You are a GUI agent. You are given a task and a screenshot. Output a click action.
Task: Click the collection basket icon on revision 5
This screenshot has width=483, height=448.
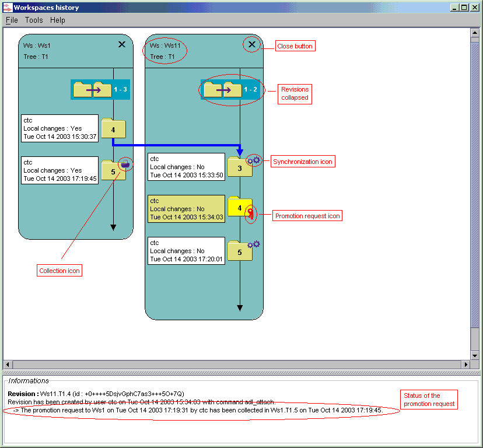point(125,163)
